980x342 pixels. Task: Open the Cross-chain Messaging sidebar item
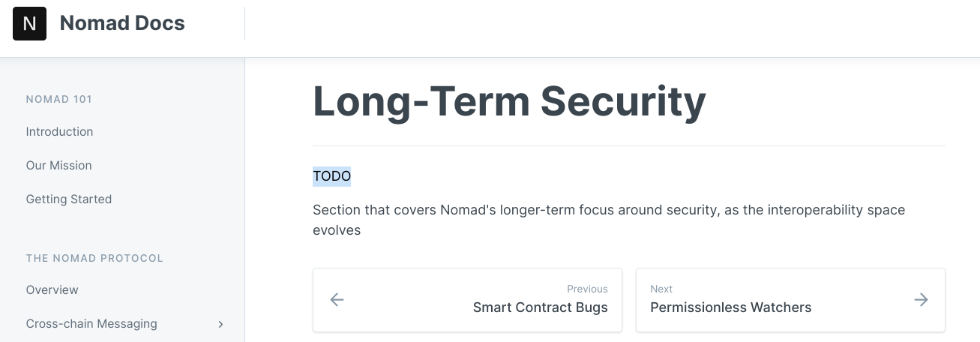pyautogui.click(x=91, y=323)
